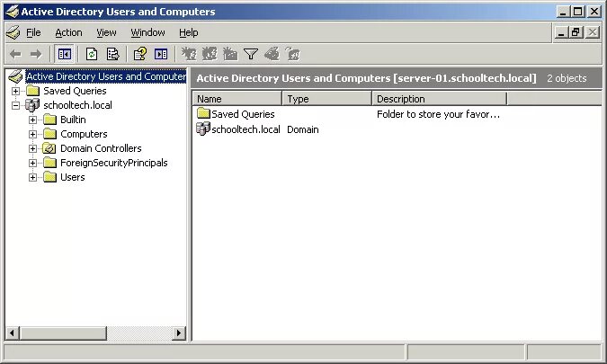Expand the Users container node
This screenshot has height=364, width=607.
(x=33, y=177)
